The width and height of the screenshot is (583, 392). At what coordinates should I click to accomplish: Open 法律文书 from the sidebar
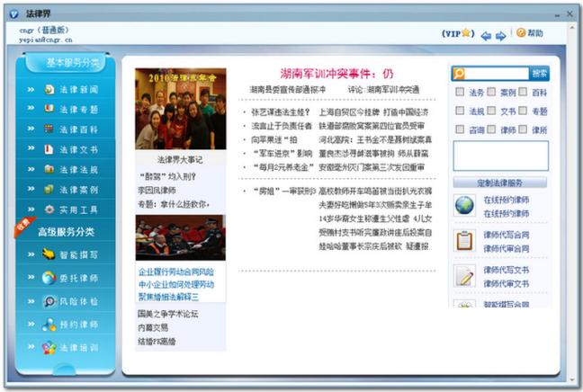(78, 149)
